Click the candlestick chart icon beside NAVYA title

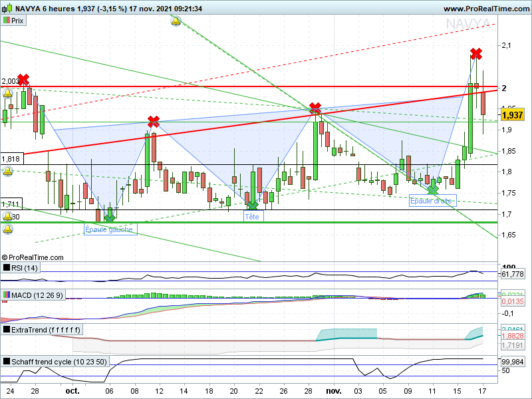pos(7,8)
